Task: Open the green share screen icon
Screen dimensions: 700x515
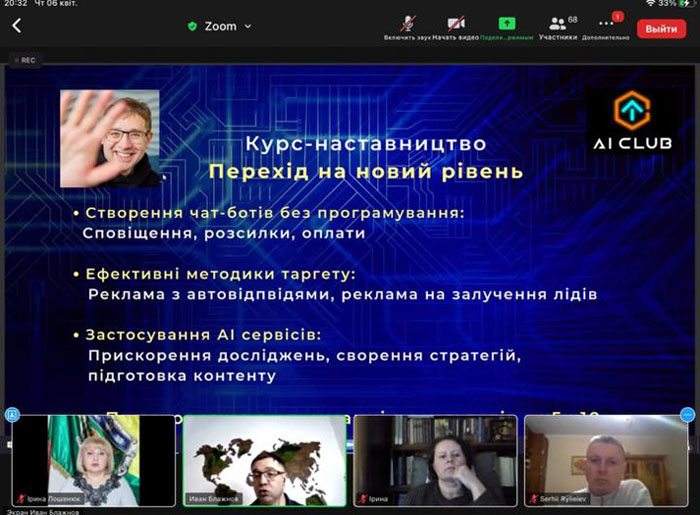Action: 507,23
